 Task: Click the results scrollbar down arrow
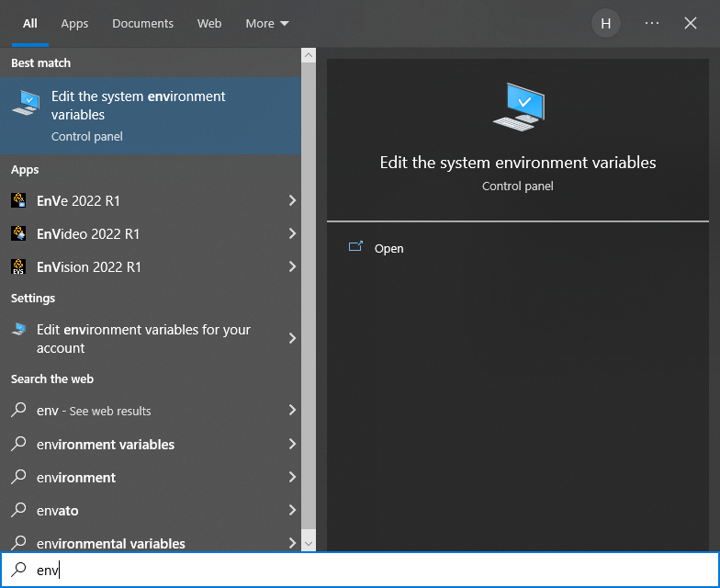309,544
